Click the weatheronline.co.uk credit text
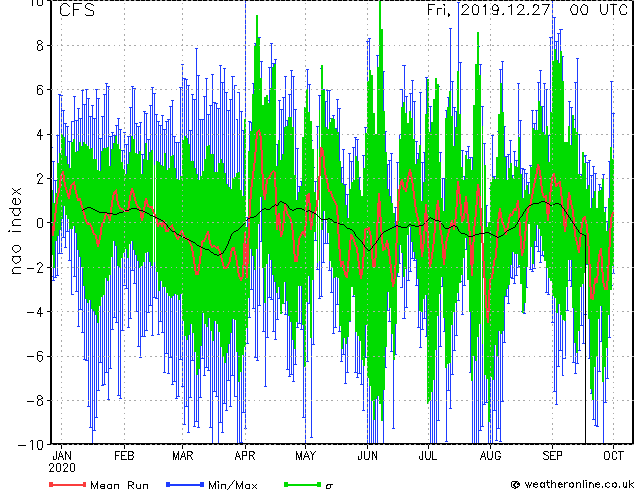This screenshot has height=490, width=634. [x=579, y=484]
